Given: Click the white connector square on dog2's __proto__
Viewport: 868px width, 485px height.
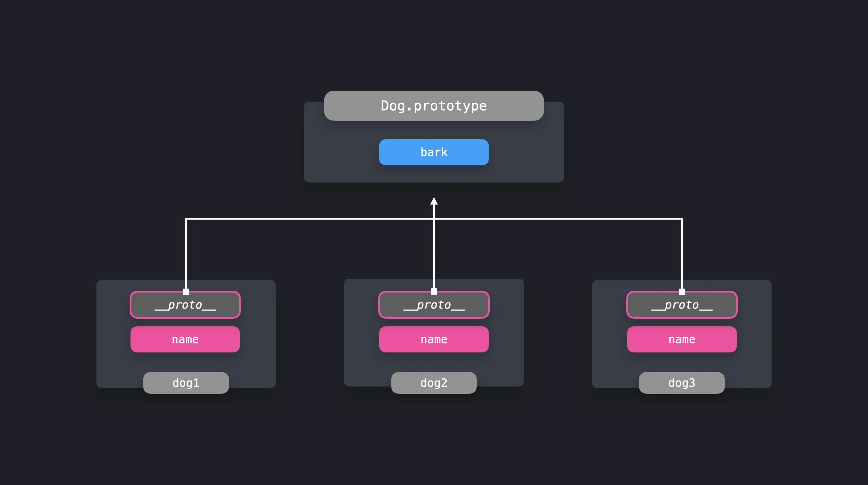Looking at the screenshot, I should 434,292.
